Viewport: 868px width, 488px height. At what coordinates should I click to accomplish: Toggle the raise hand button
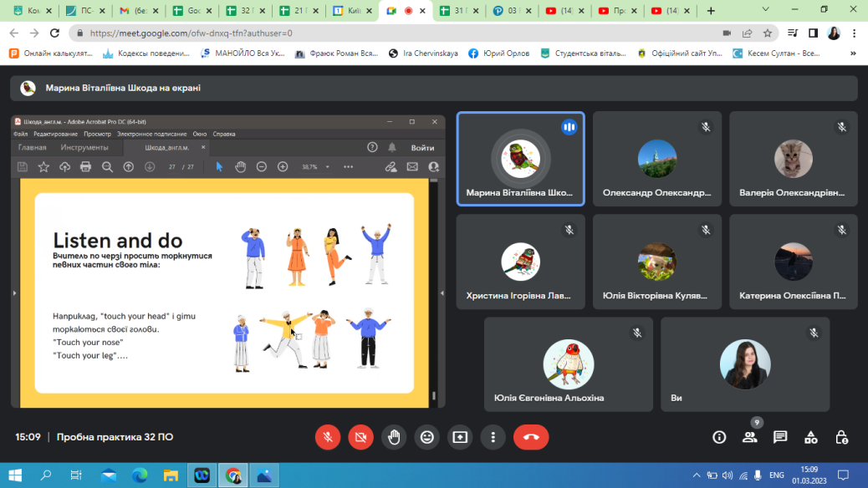coord(394,437)
